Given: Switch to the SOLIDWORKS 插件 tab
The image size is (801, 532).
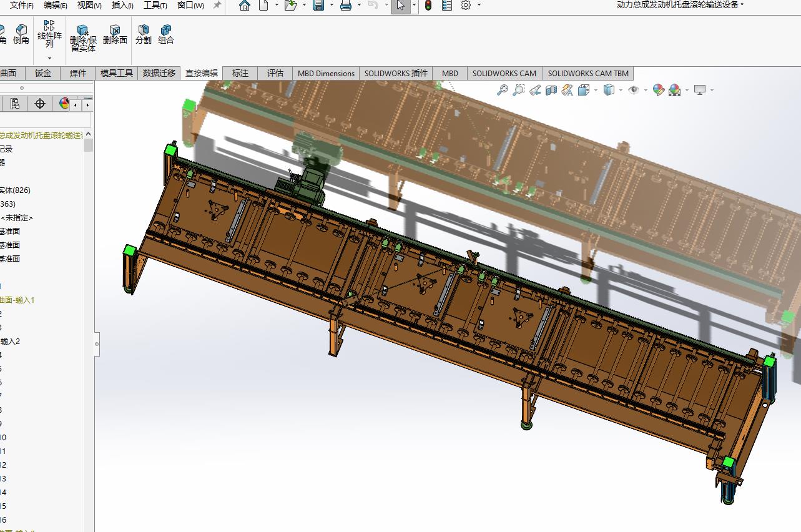Looking at the screenshot, I should 396,73.
